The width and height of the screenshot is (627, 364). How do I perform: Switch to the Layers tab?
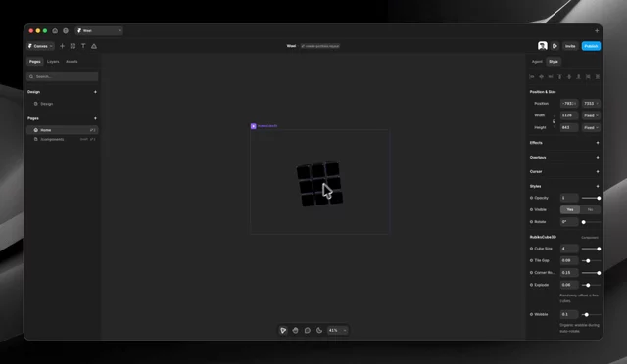point(53,61)
